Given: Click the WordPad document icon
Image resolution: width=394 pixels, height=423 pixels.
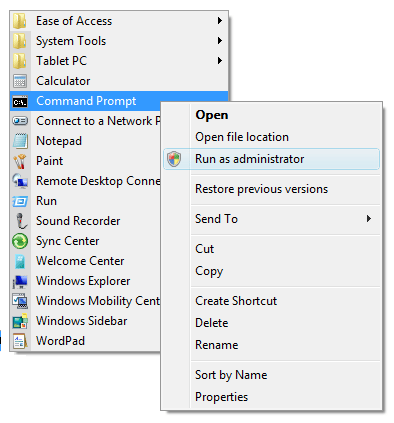Looking at the screenshot, I should (x=20, y=341).
